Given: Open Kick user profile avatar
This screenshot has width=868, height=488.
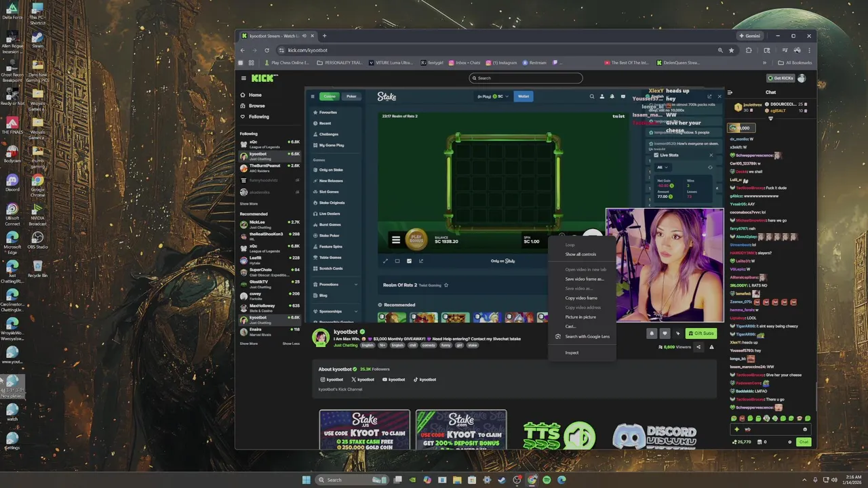Looking at the screenshot, I should click(x=802, y=78).
